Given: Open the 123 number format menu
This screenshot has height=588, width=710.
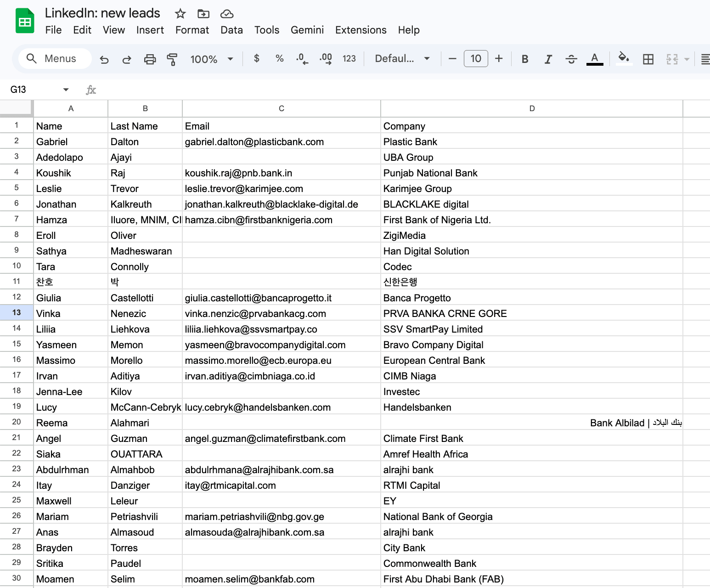Looking at the screenshot, I should (349, 58).
